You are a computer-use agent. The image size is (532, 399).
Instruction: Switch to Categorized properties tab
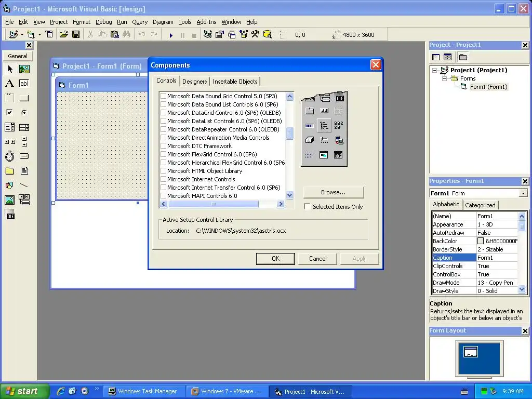[480, 205]
